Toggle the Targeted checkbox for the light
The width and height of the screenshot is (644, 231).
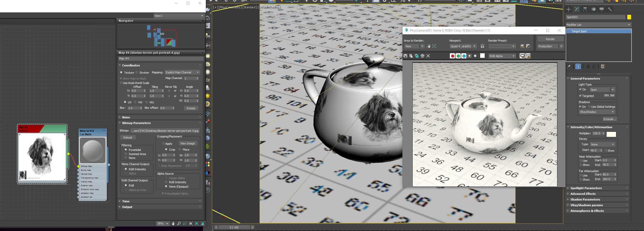[x=580, y=96]
